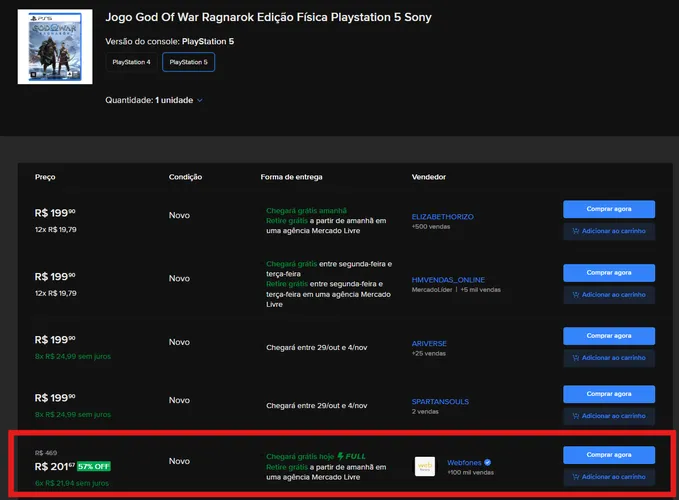Click the MercadoLíder +5 mil vendas text
679x500 pixels.
click(456, 290)
